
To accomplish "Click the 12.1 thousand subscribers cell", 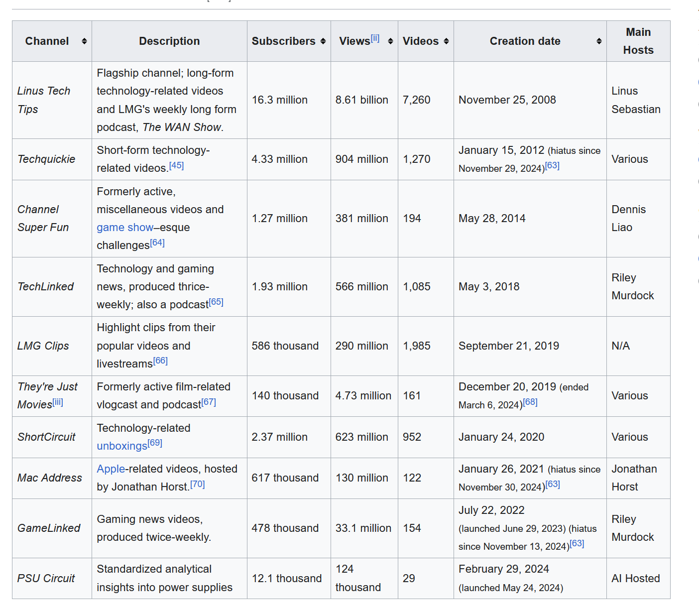I will [289, 579].
